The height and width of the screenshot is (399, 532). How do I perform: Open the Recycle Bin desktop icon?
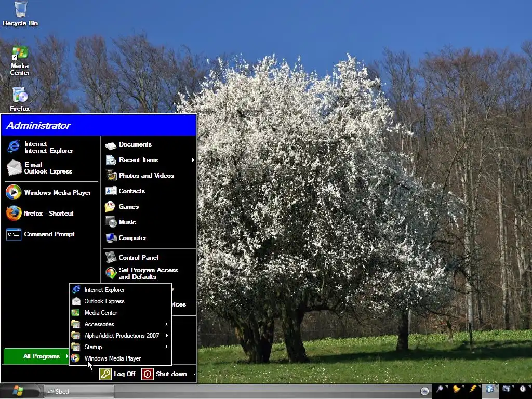click(20, 14)
